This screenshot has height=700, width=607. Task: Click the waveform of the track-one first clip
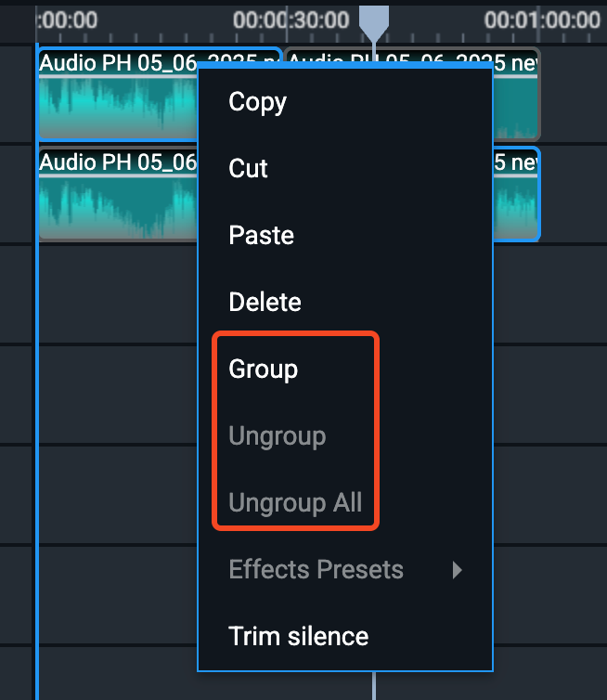118,108
